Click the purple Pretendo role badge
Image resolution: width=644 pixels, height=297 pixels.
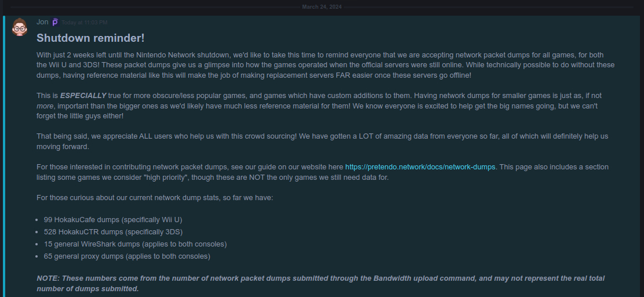tap(55, 22)
